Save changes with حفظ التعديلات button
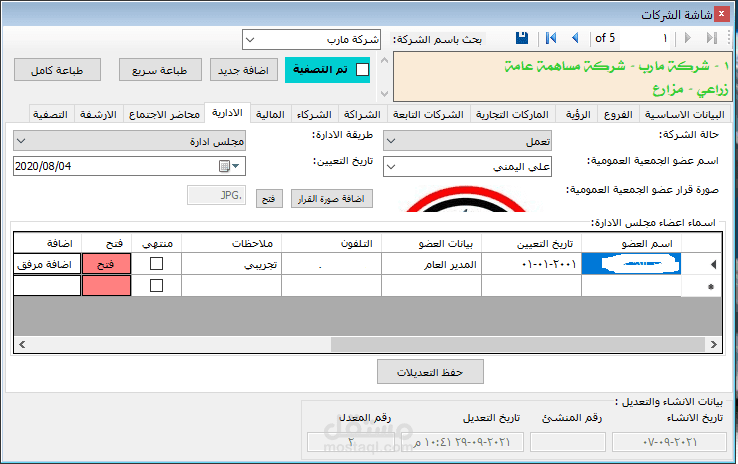The height and width of the screenshot is (464, 738). pos(430,372)
